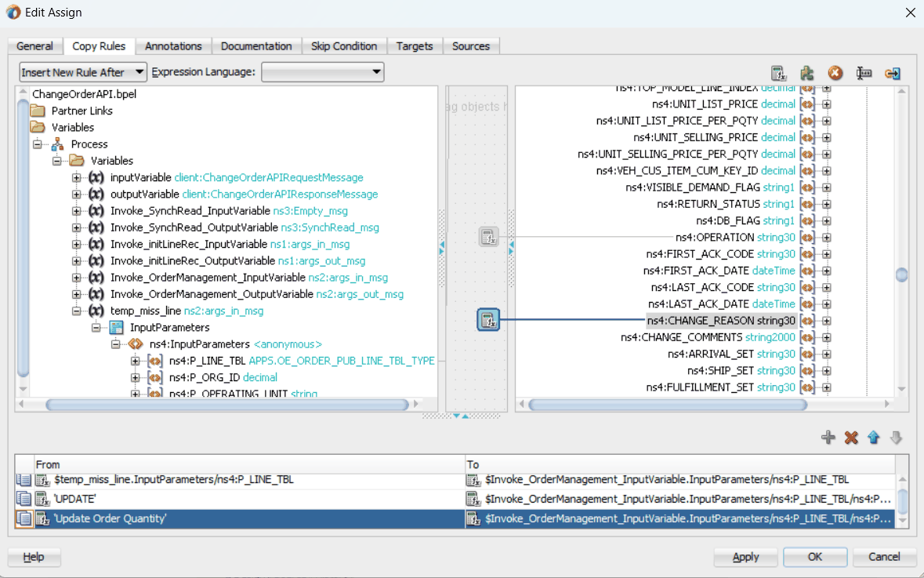Click element icon beside ns4:RETURN_STATUS

click(806, 204)
